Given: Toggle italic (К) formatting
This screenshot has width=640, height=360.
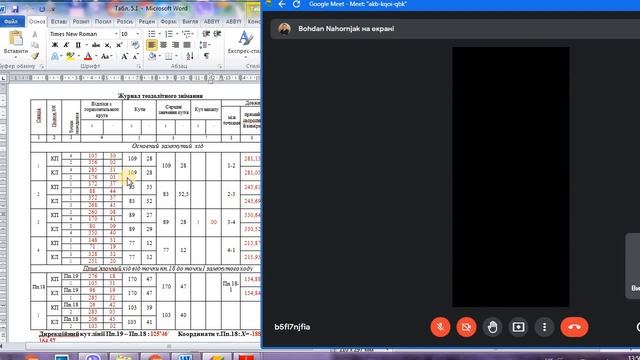Looking at the screenshot, I should (x=66, y=45).
